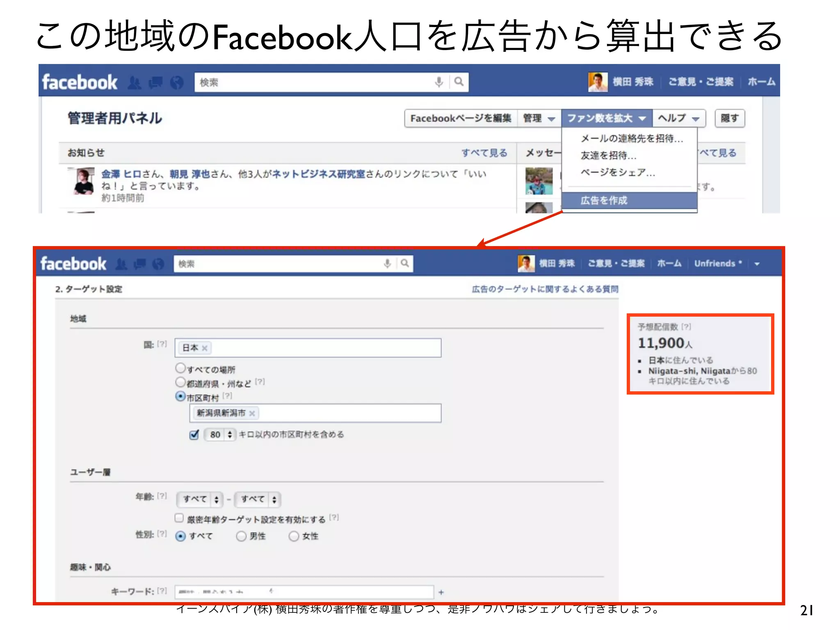The height and width of the screenshot is (630, 840).
Task: Click microphone icon in top search box
Action: point(439,82)
